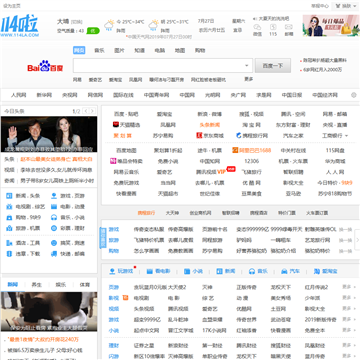Open the 中关村在线 link
The height and width of the screenshot is (360, 360).
(293, 150)
